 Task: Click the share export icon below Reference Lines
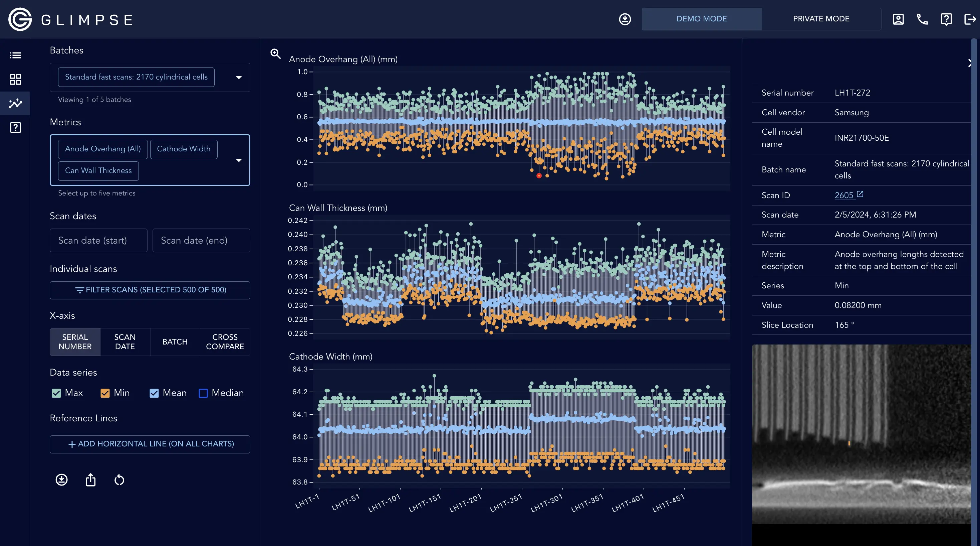coord(90,480)
